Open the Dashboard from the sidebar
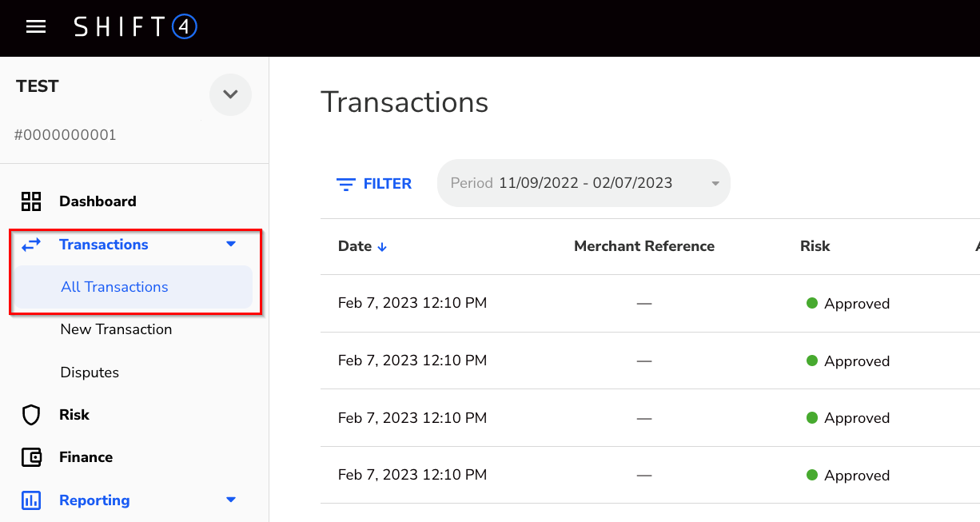The width and height of the screenshot is (980, 522). (98, 201)
